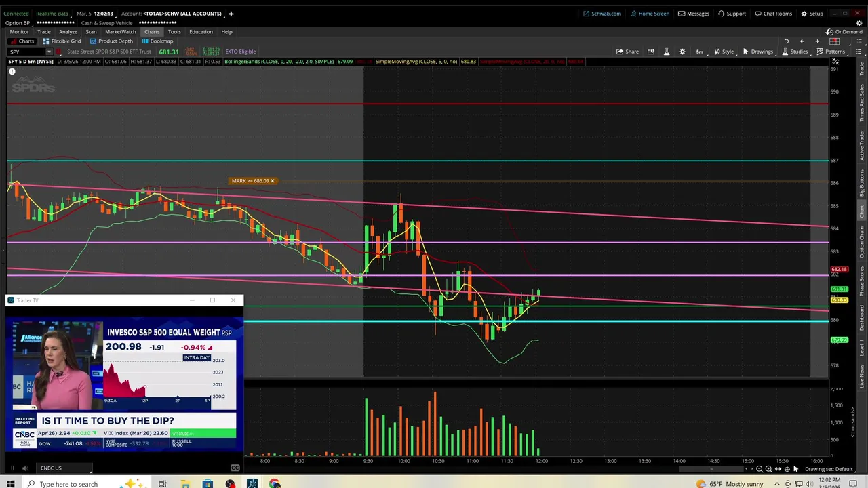Expand the SPY symbol dropdown arrow
This screenshot has width=868, height=488.
coord(49,52)
